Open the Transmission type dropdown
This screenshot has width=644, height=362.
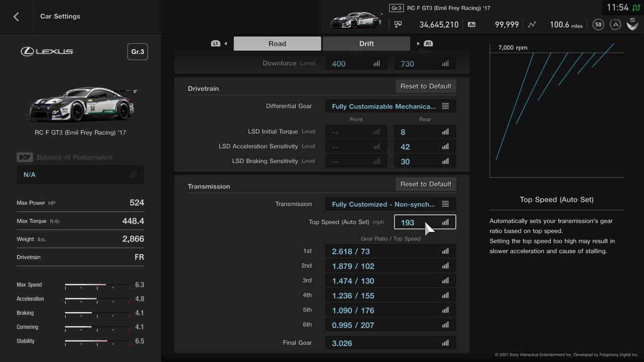[391, 204]
